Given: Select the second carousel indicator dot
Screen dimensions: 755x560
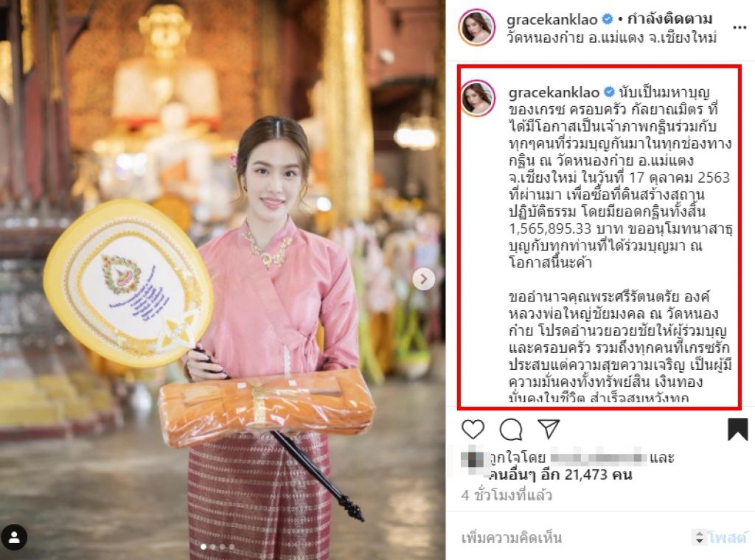Looking at the screenshot, I should (213, 547).
